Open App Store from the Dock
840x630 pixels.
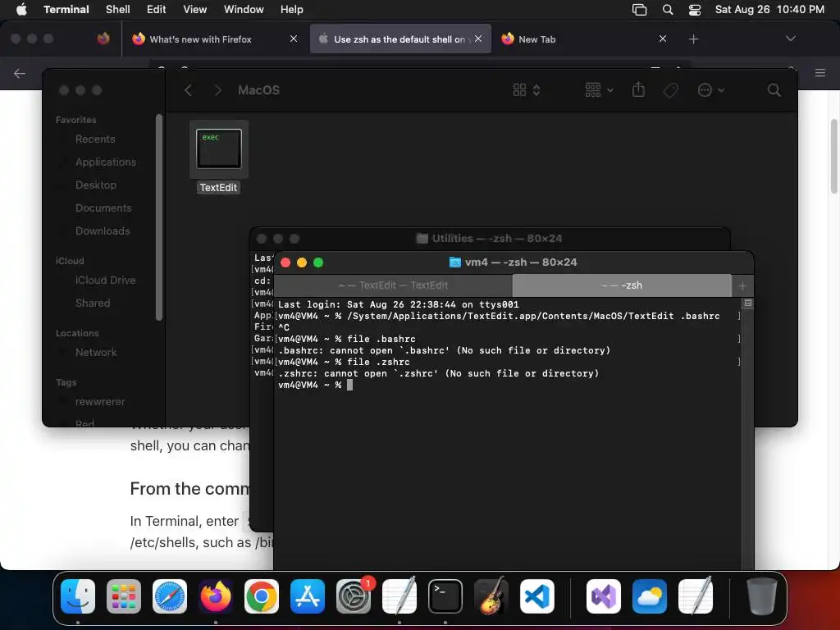coord(308,596)
